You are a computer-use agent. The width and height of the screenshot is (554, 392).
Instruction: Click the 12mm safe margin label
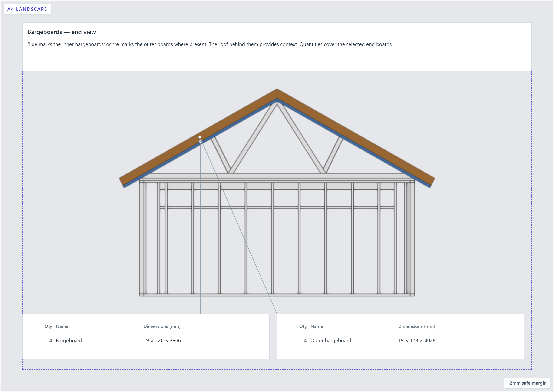(527, 383)
